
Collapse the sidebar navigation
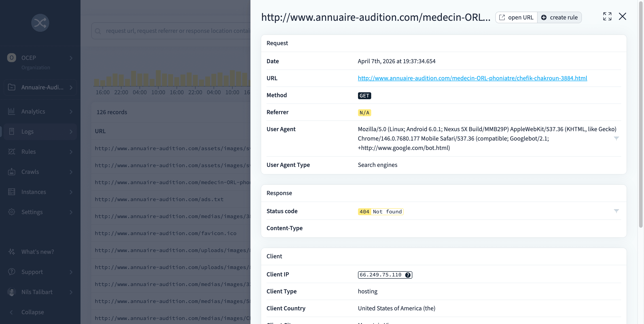tap(40, 312)
